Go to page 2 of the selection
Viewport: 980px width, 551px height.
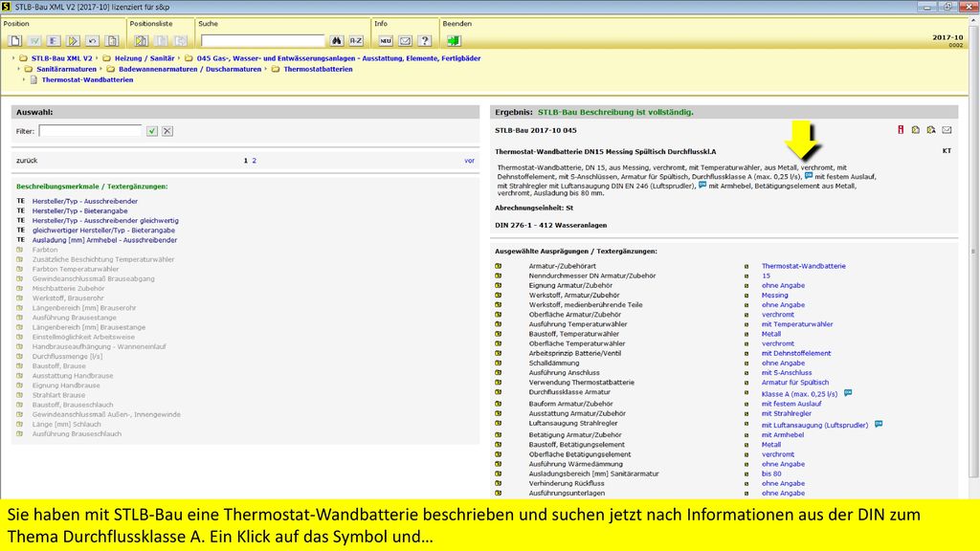pos(254,161)
